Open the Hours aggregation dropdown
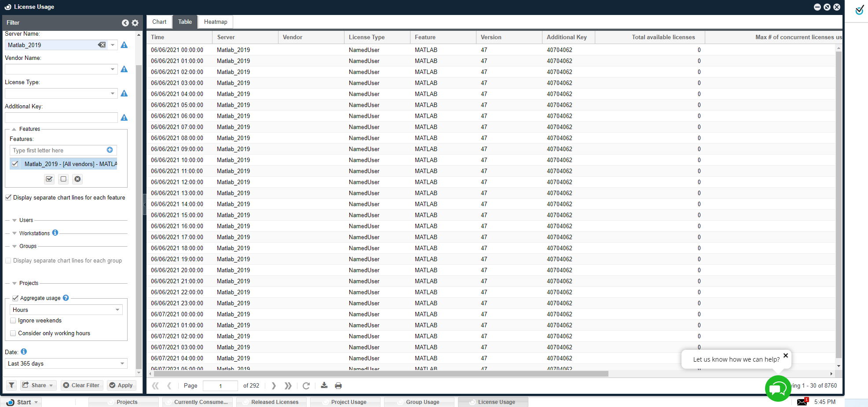The image size is (868, 407). (117, 310)
